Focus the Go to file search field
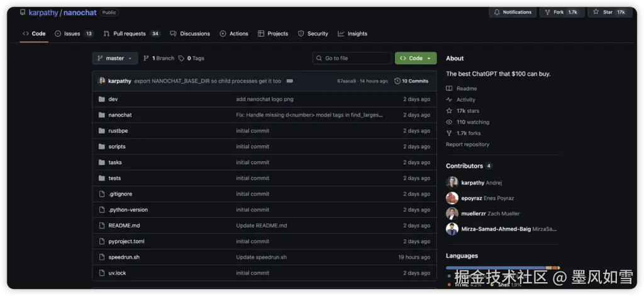The width and height of the screenshot is (644, 296). (x=352, y=59)
